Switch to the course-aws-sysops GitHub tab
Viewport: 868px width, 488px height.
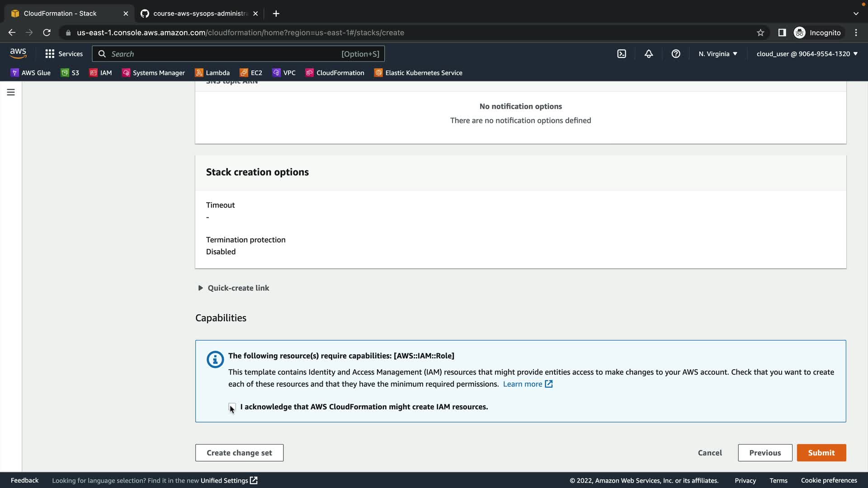tap(199, 14)
